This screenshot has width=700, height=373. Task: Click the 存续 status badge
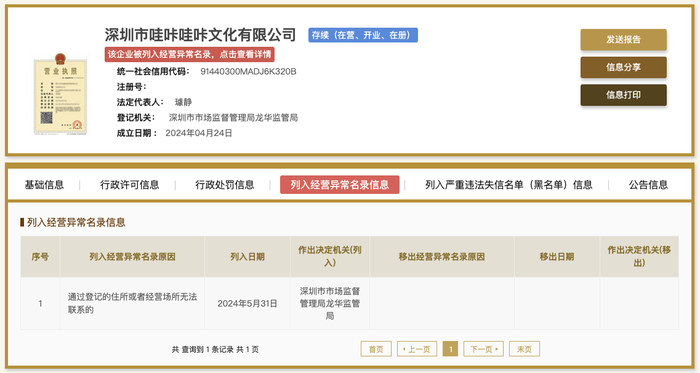click(363, 35)
